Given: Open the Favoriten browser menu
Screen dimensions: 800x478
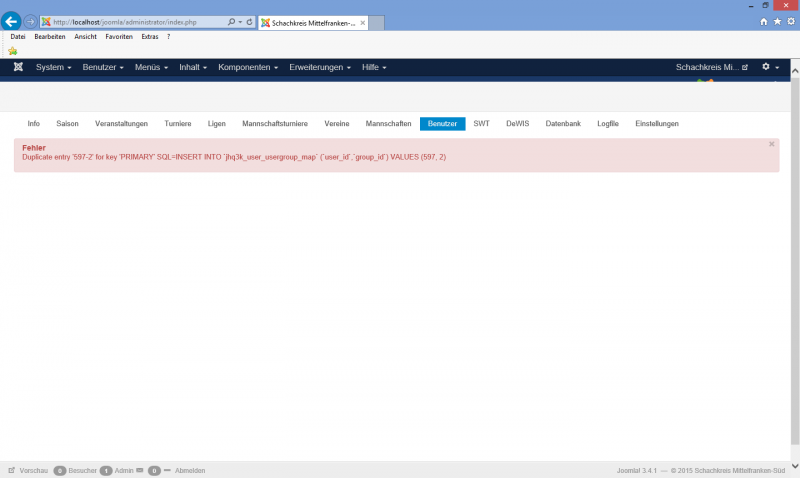Looking at the screenshot, I should (118, 36).
